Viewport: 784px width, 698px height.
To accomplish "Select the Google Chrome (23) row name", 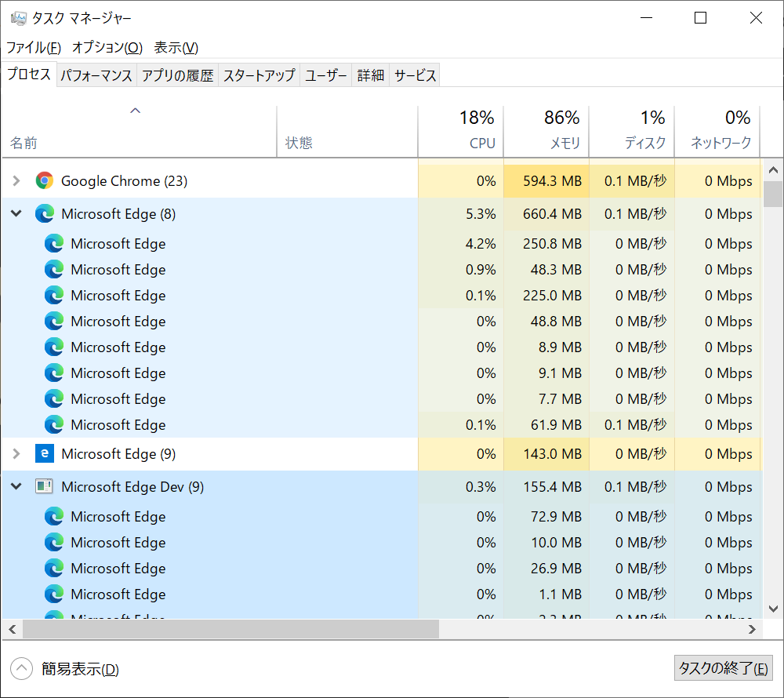I will coord(124,181).
